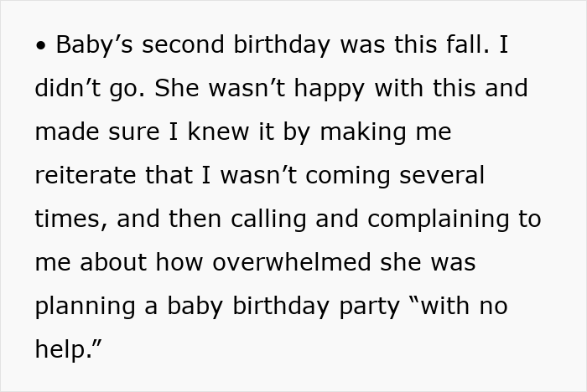Click the bullet point at paragraph start

tap(42, 46)
